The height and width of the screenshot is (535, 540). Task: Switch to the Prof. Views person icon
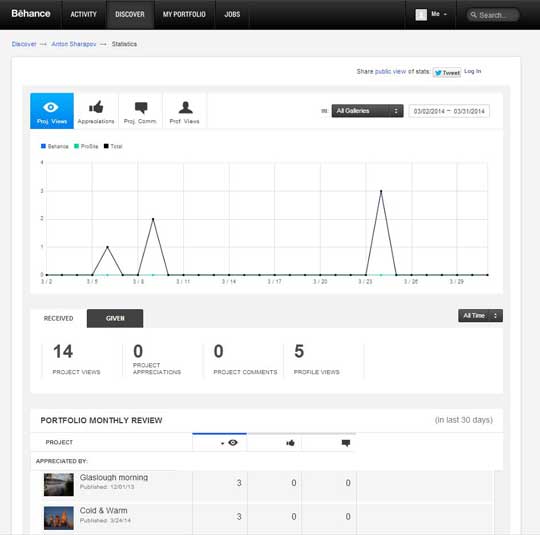point(185,111)
